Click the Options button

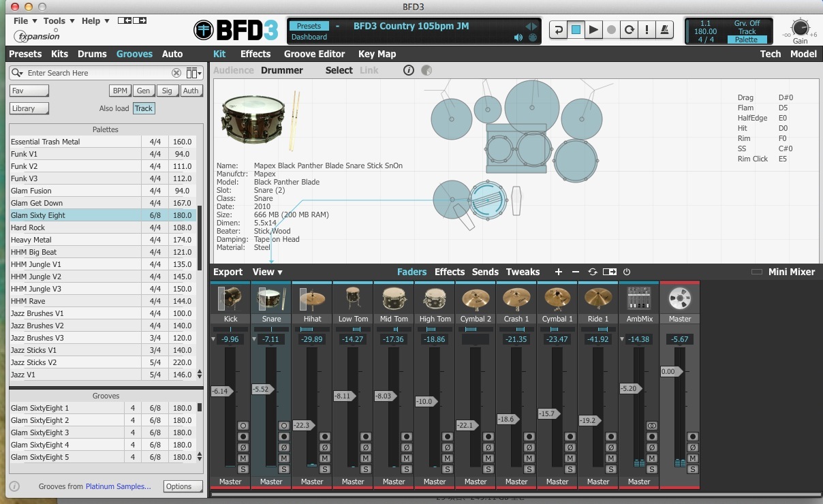[x=183, y=486]
